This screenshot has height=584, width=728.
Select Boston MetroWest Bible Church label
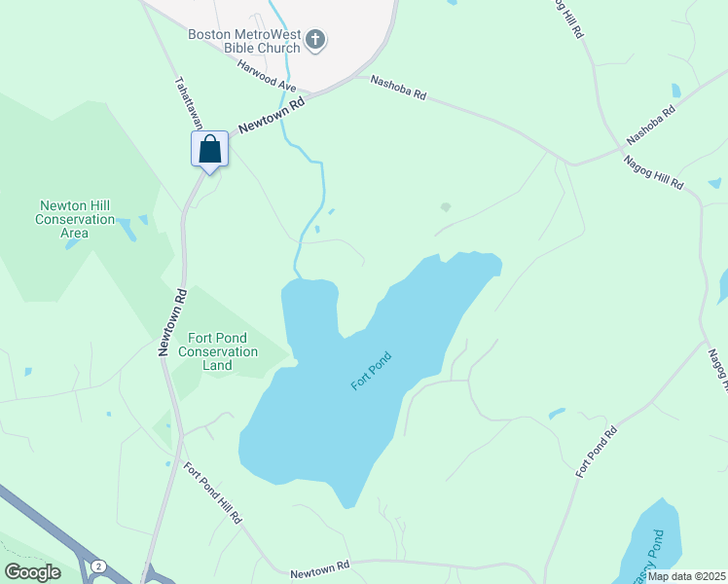(244, 41)
